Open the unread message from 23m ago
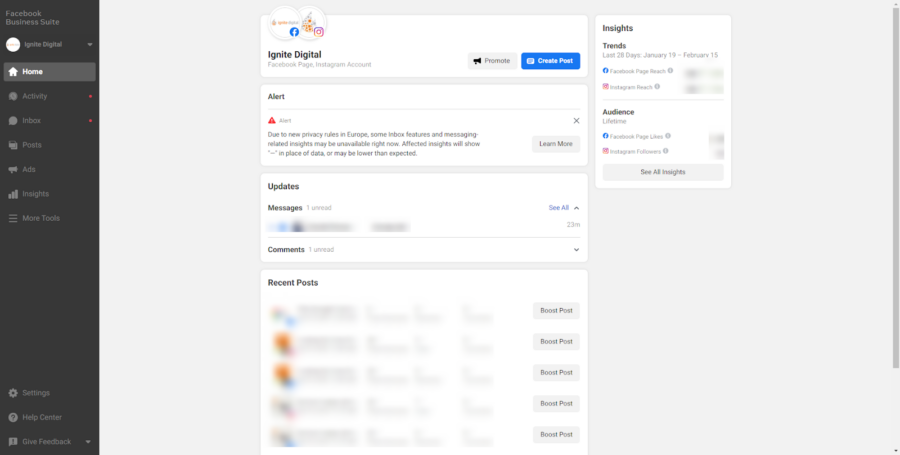The height and width of the screenshot is (455, 900). pos(424,227)
